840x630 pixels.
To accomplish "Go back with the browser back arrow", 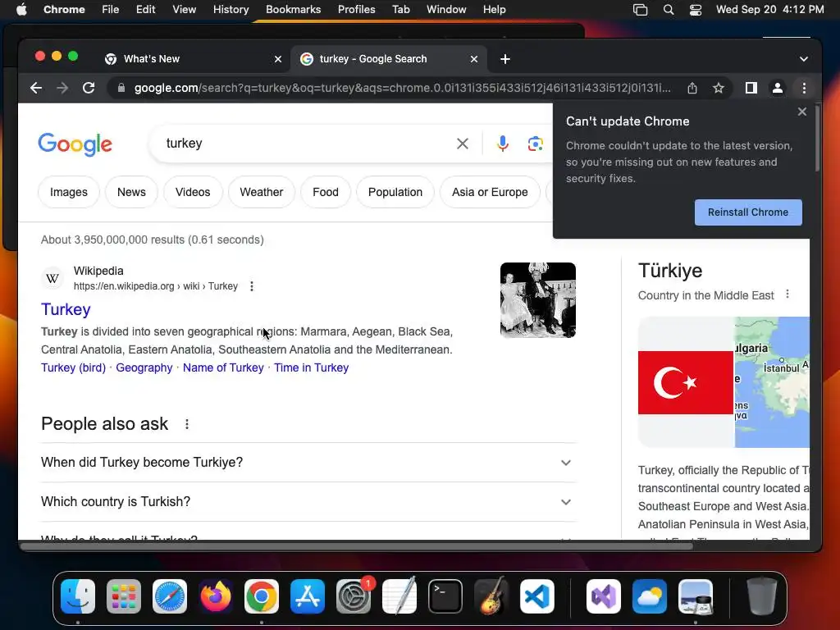I will click(x=36, y=88).
